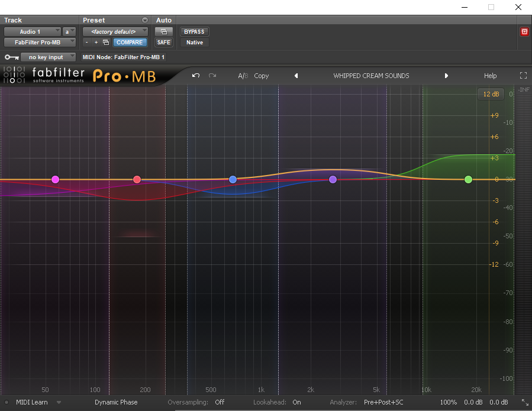Go to next preset arrow
Screen dimensions: 532x411
coord(446,76)
